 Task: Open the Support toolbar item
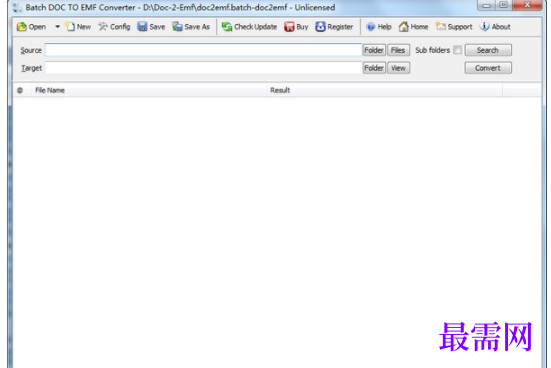(454, 27)
